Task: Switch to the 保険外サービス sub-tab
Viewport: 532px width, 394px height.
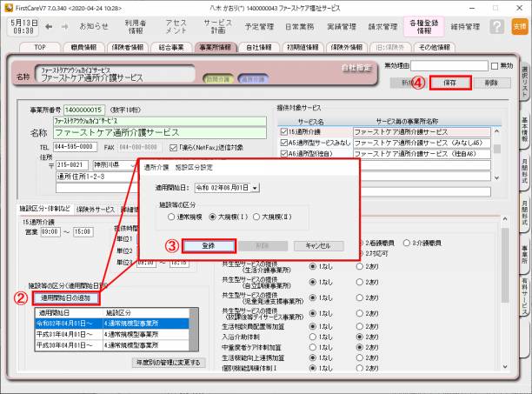Action: (x=96, y=210)
